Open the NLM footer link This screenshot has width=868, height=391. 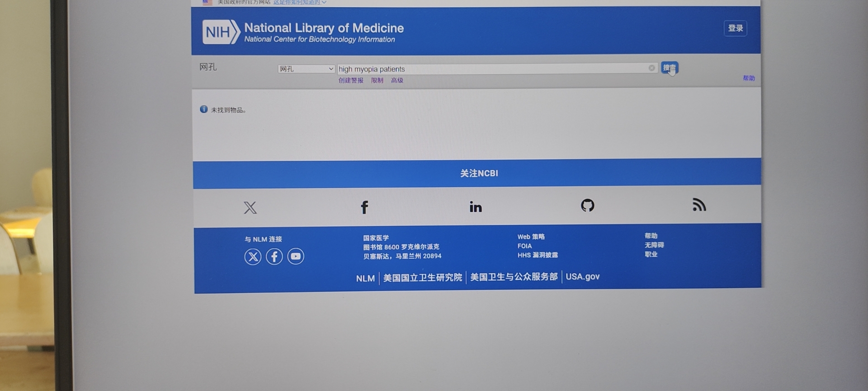click(365, 278)
